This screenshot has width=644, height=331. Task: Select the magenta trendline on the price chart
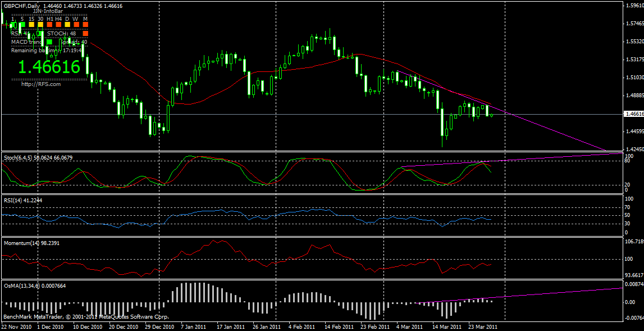pos(501,111)
